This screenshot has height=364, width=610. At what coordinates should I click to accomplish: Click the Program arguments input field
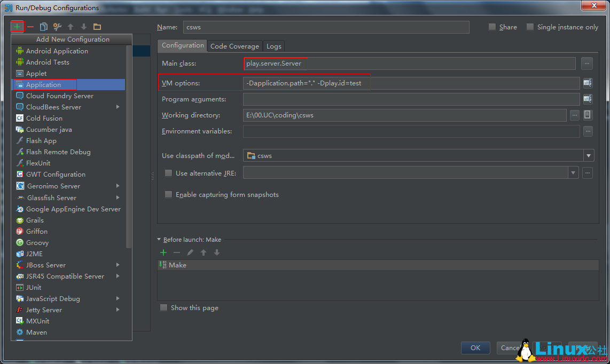411,99
